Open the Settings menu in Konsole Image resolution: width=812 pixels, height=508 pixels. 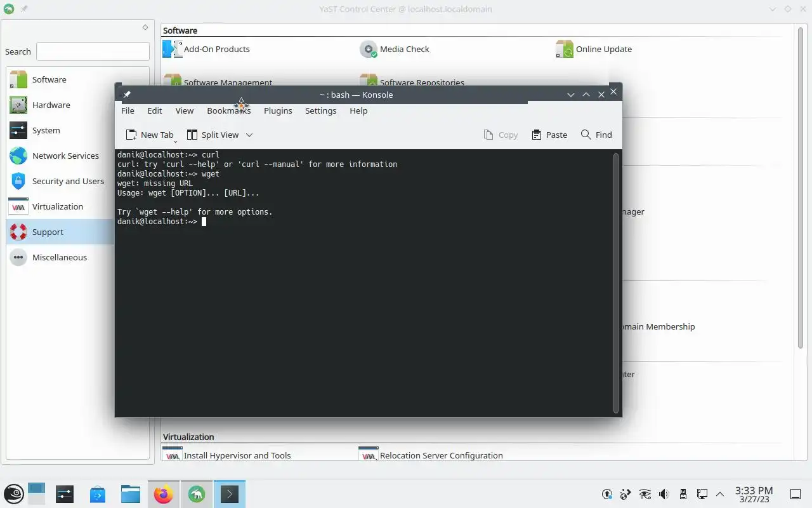320,110
